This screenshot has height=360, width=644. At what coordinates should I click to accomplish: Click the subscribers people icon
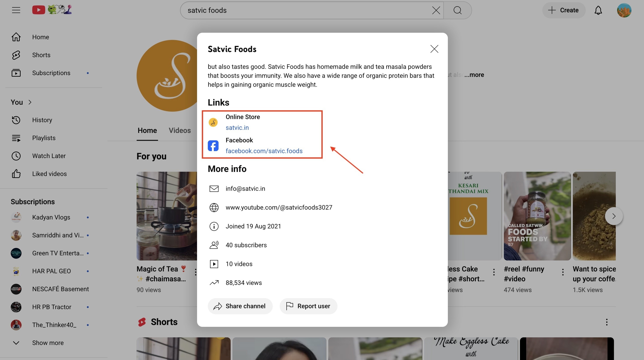click(x=214, y=245)
